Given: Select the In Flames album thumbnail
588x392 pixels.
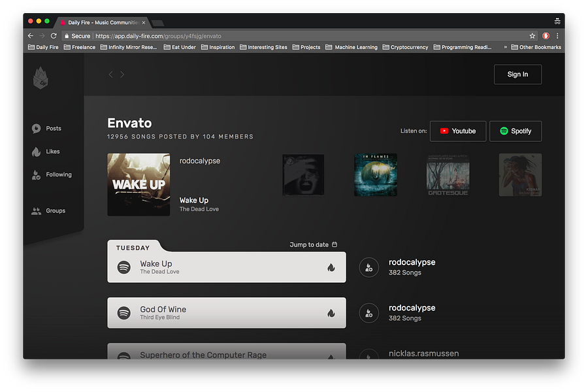Looking at the screenshot, I should coord(376,175).
